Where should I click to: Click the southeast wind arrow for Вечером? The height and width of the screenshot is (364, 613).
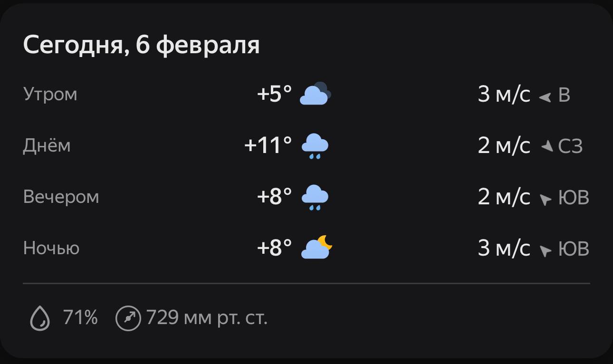pos(545,199)
